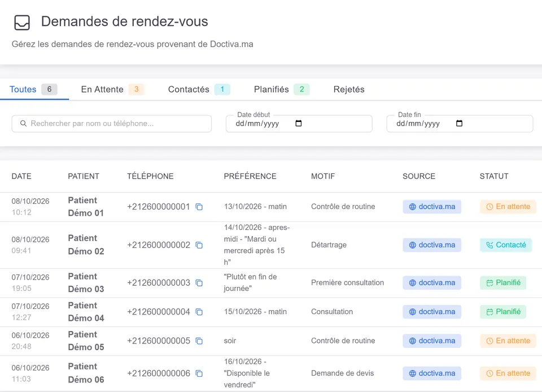Image resolution: width=542 pixels, height=392 pixels.
Task: Click the SOURCE column header
Action: click(418, 176)
